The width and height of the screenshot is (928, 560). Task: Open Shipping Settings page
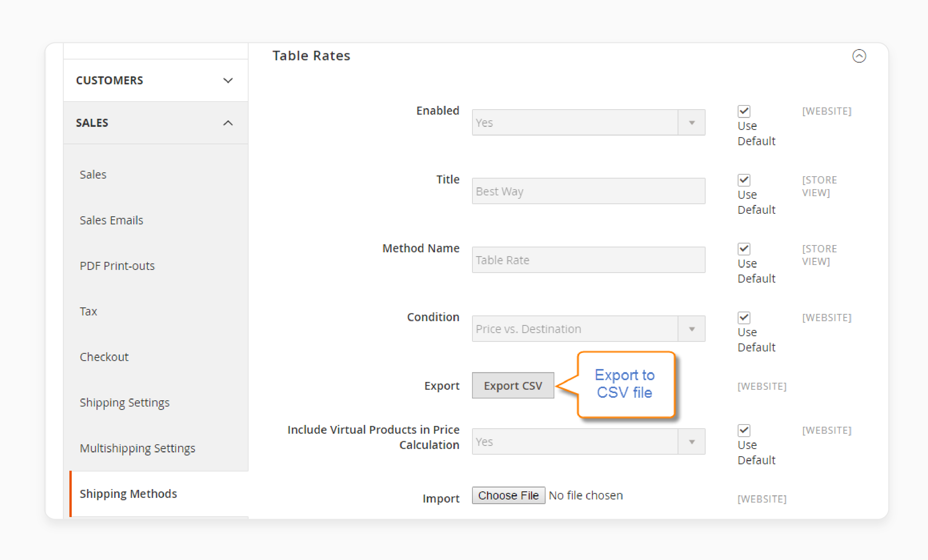tap(125, 403)
